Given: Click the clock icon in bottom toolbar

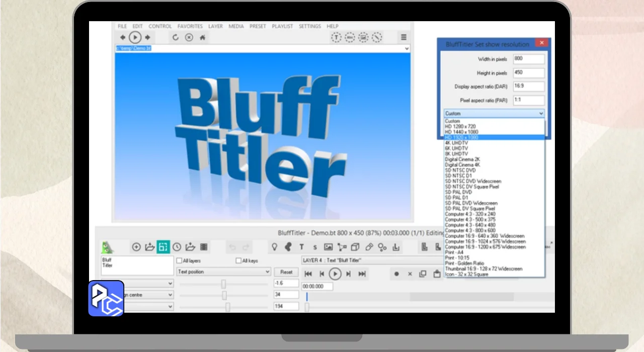Looking at the screenshot, I should point(177,247).
